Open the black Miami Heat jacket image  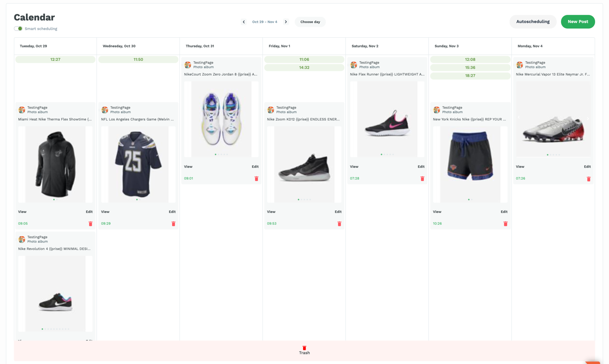[55, 164]
